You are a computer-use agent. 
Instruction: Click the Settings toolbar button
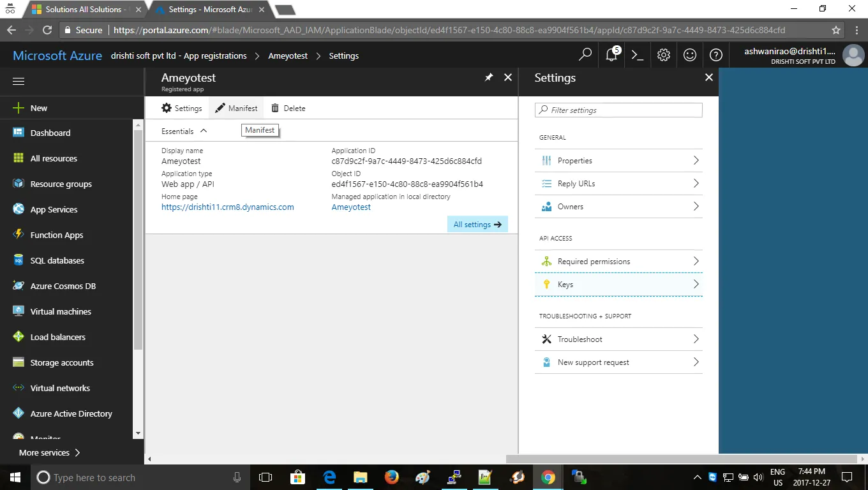[x=182, y=108]
